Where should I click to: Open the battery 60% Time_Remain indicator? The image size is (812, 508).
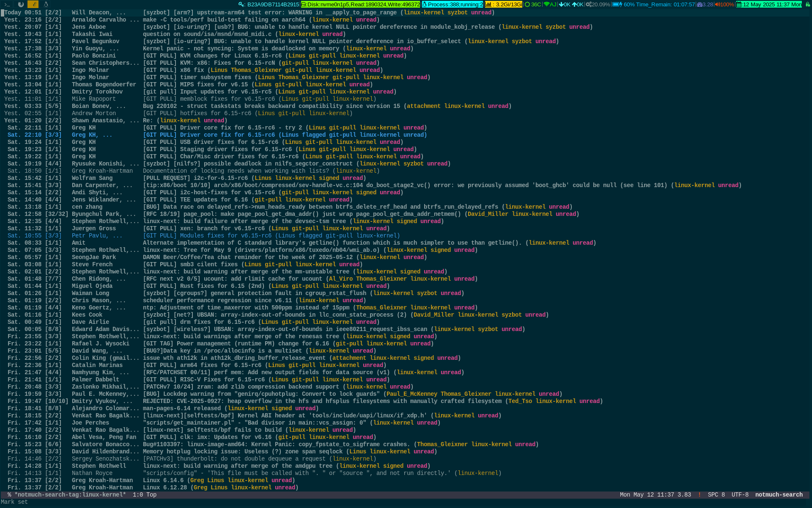[x=653, y=4]
